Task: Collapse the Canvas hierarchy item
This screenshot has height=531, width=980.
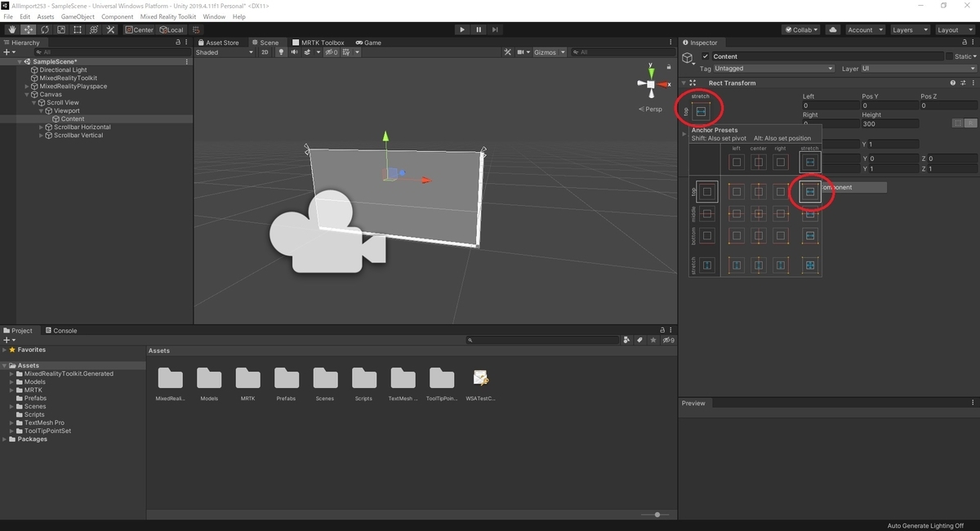Action: point(27,95)
